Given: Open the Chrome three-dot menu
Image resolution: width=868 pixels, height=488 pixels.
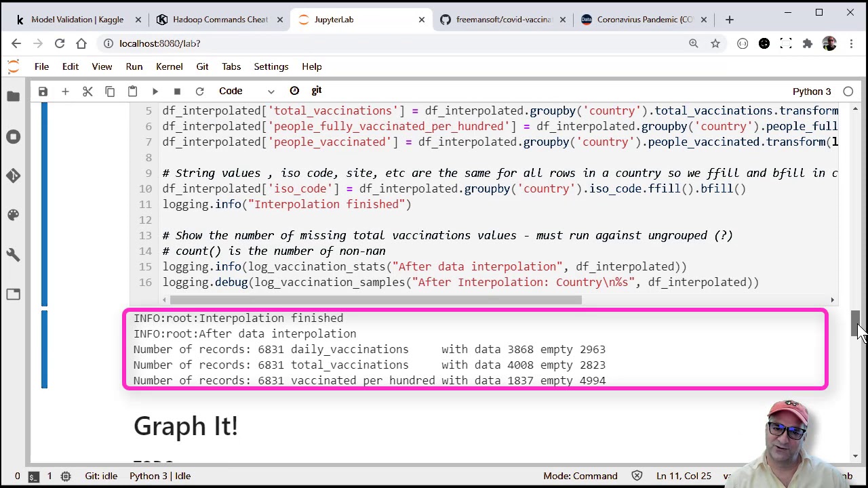Looking at the screenshot, I should coord(851,43).
